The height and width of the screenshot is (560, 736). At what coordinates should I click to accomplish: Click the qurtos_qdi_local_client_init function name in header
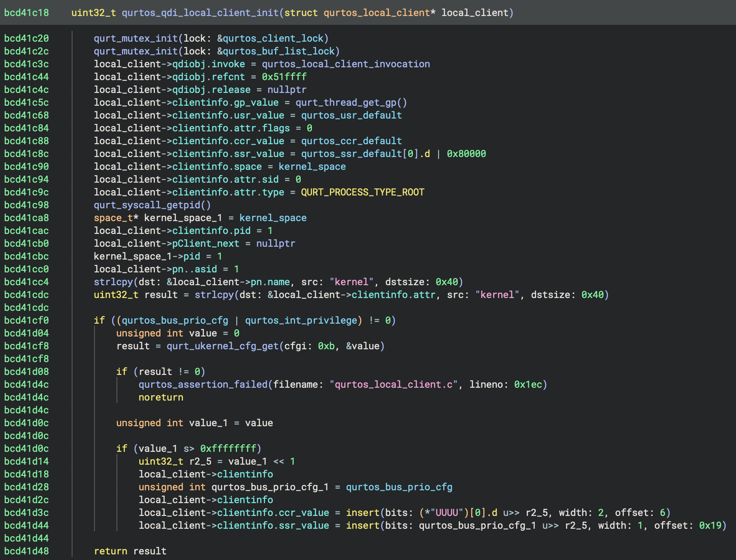200,13
